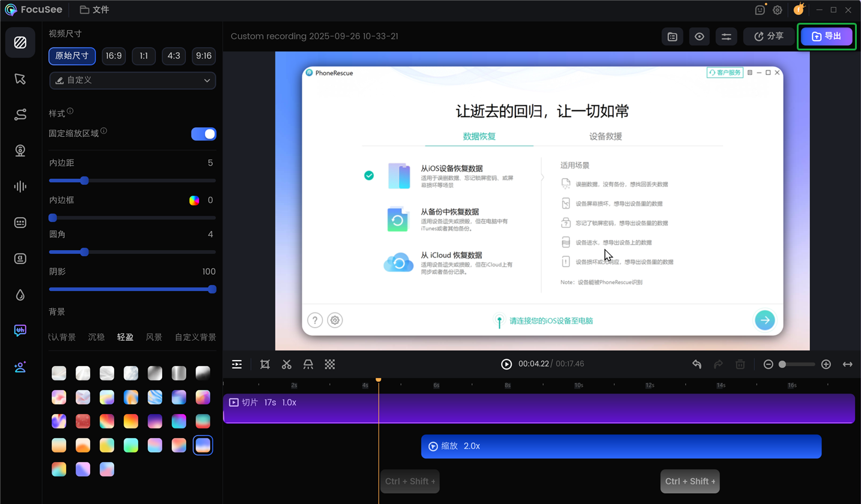Open the text caption 'a' sidebar tab
861x504 pixels.
[x=20, y=259]
